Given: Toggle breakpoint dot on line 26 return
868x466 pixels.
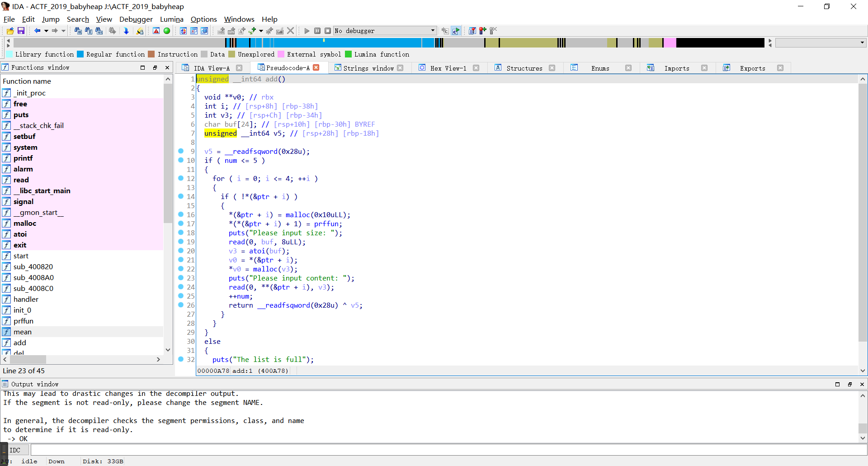Looking at the screenshot, I should point(181,305).
